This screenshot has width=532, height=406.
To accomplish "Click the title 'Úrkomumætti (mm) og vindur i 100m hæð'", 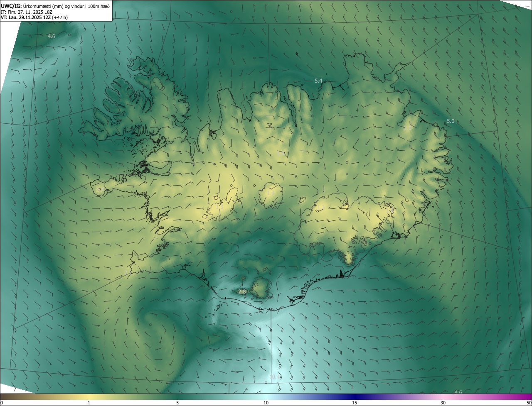I will [66, 5].
